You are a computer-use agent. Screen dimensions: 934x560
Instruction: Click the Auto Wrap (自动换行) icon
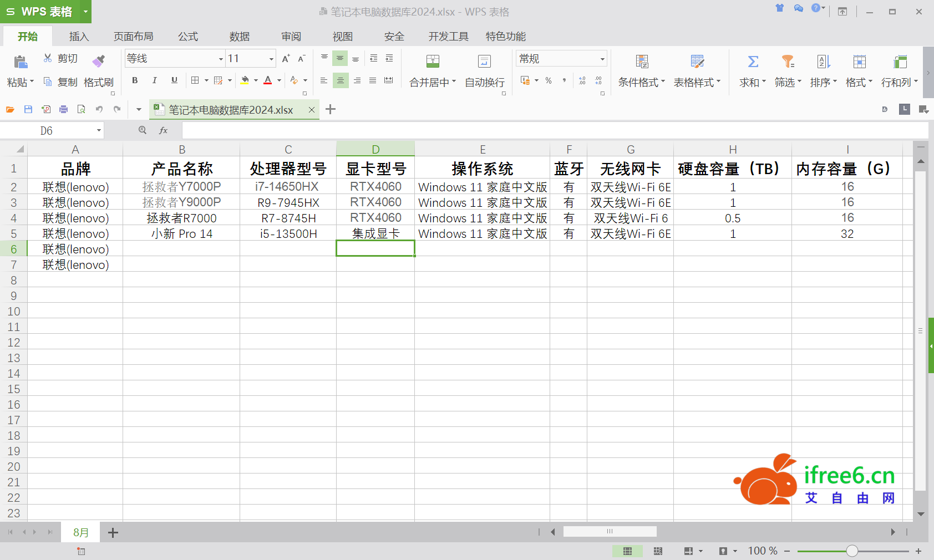(x=484, y=62)
